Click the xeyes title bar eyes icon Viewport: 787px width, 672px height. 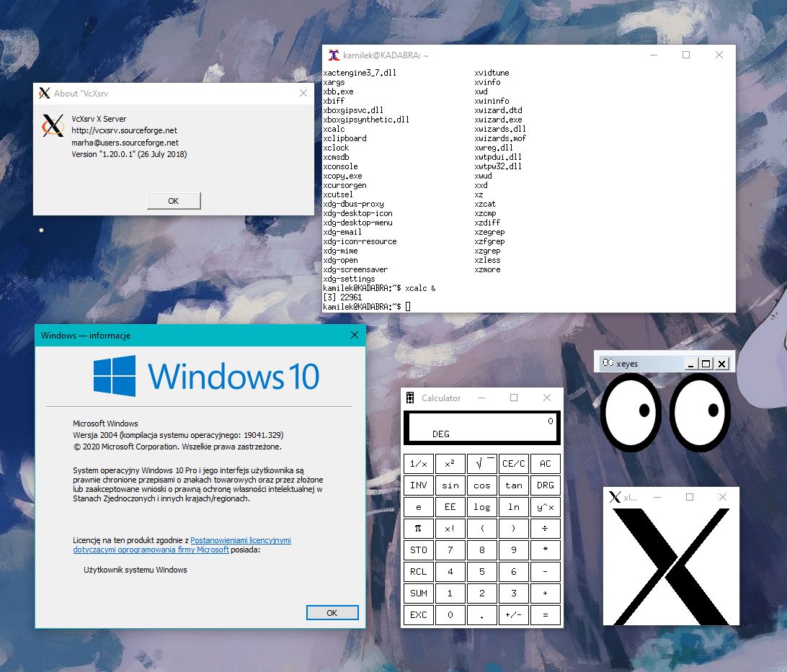click(x=608, y=362)
